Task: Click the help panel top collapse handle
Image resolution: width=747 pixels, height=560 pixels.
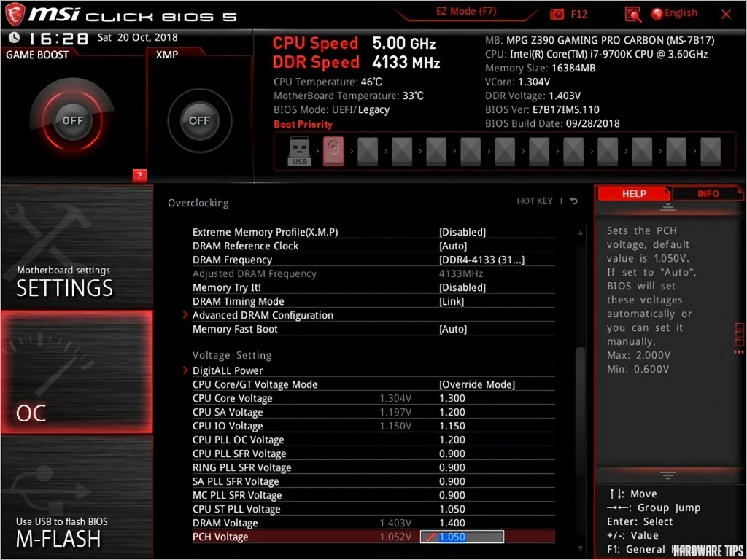Action: pos(668,206)
